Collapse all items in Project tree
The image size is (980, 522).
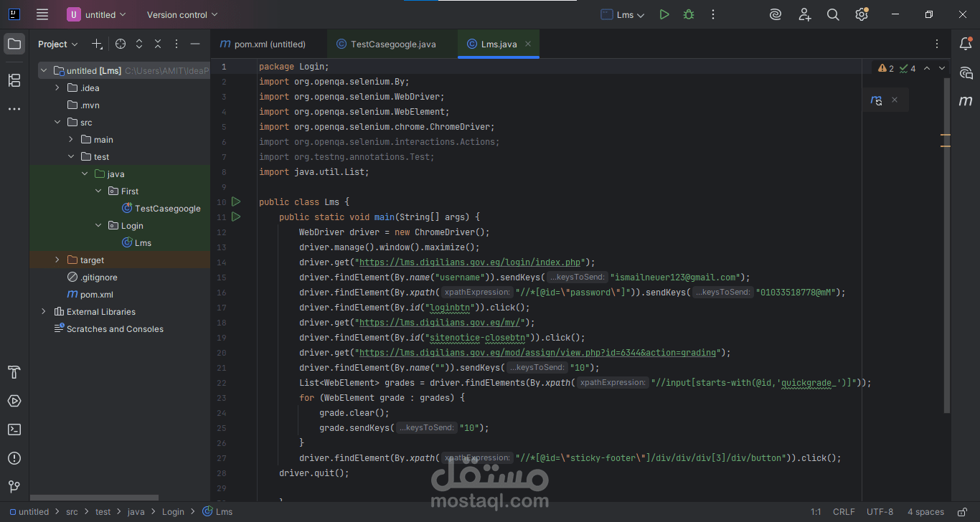pos(158,44)
